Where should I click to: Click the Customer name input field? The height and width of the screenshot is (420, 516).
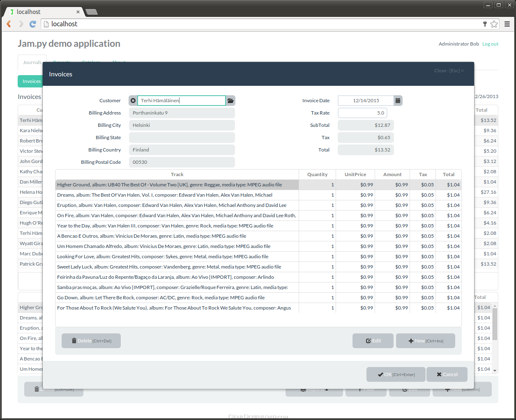[x=182, y=101]
